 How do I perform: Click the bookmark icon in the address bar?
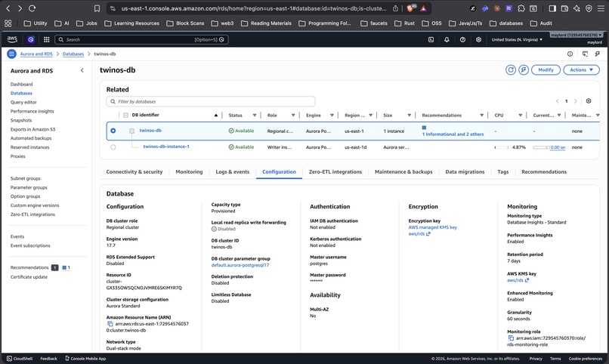click(97, 8)
